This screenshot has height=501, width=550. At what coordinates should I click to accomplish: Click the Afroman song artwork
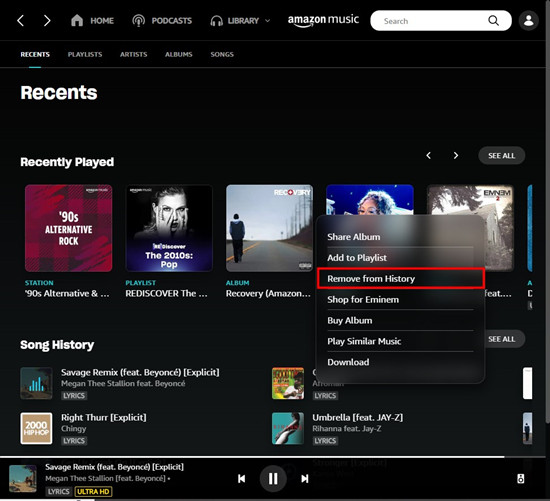(x=288, y=383)
